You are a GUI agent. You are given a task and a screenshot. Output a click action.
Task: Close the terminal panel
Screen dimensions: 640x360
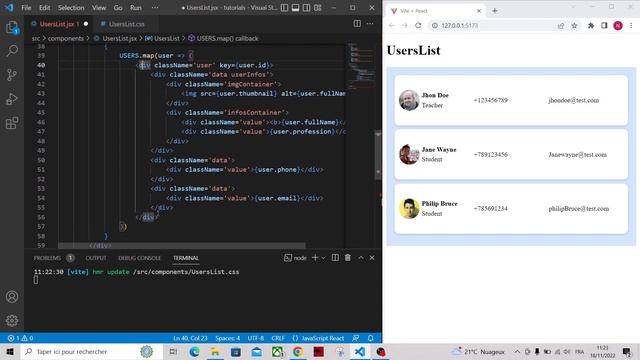click(x=372, y=258)
